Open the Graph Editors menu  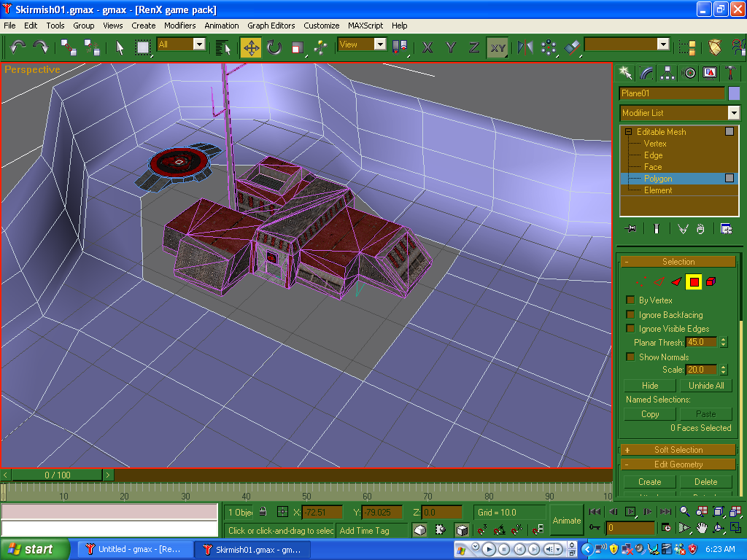(x=271, y=26)
